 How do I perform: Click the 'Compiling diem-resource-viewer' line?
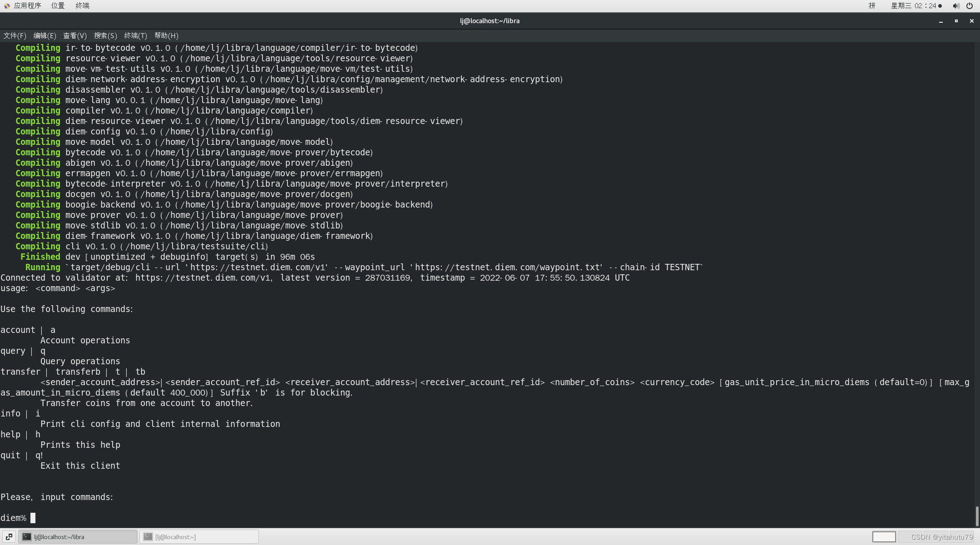tap(239, 121)
